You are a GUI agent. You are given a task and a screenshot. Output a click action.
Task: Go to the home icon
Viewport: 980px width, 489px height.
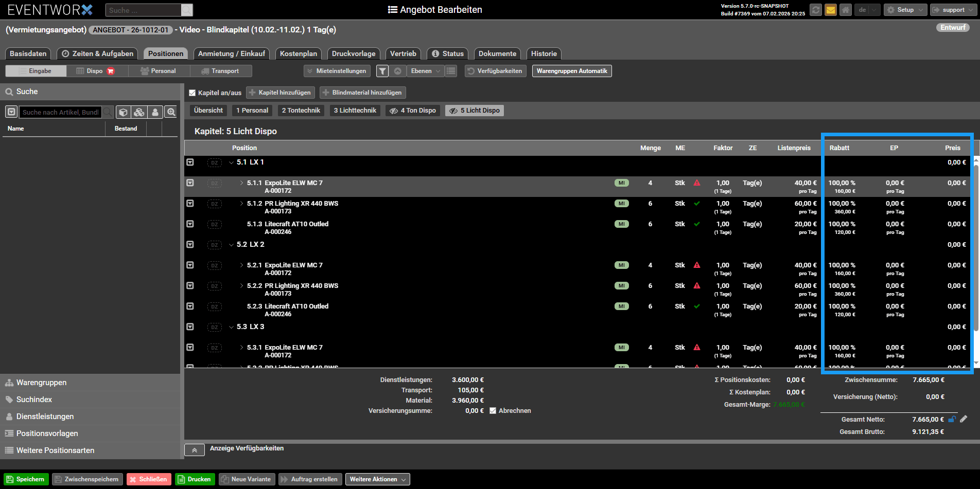tap(845, 10)
